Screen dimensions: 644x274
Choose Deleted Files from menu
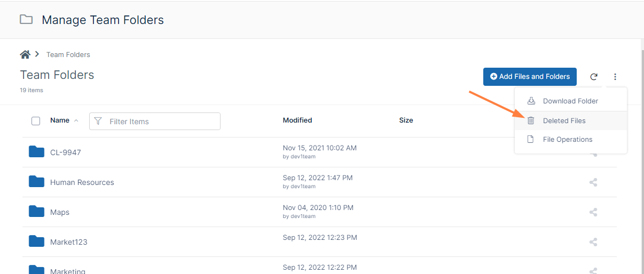pyautogui.click(x=564, y=121)
